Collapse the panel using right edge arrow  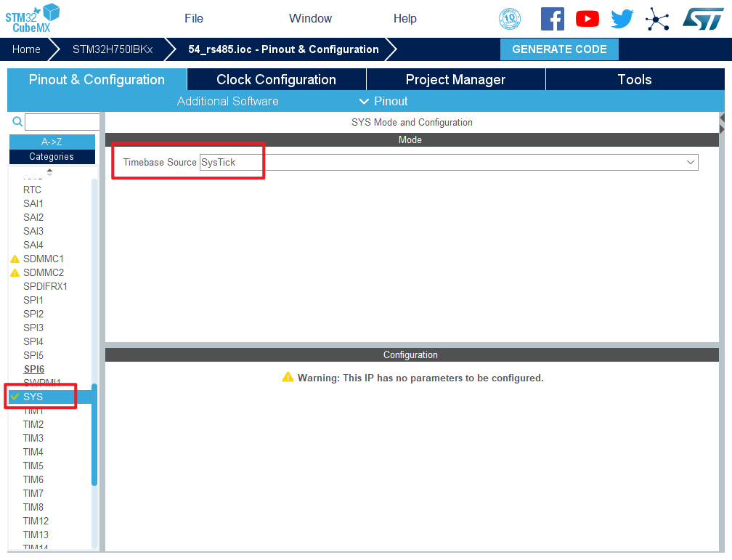coord(723,123)
